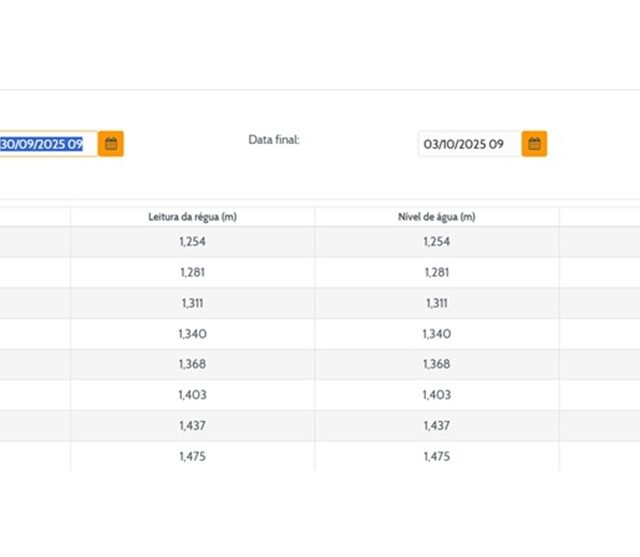Click 1,437 in Leitura da régua column

pos(192,426)
